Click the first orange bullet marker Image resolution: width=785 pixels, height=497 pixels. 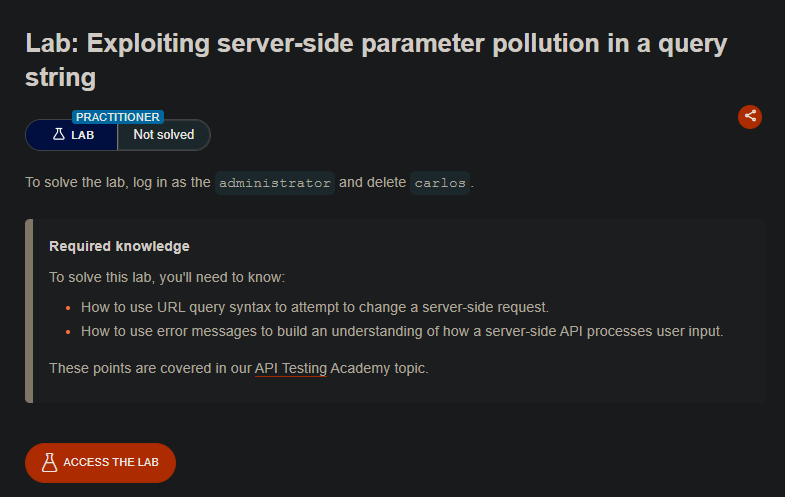click(68, 308)
